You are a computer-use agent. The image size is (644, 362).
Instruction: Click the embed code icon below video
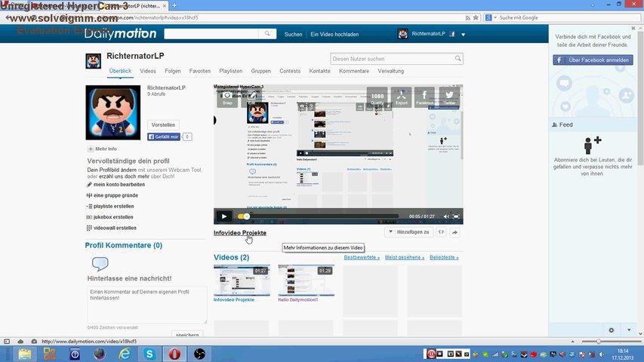441,232
